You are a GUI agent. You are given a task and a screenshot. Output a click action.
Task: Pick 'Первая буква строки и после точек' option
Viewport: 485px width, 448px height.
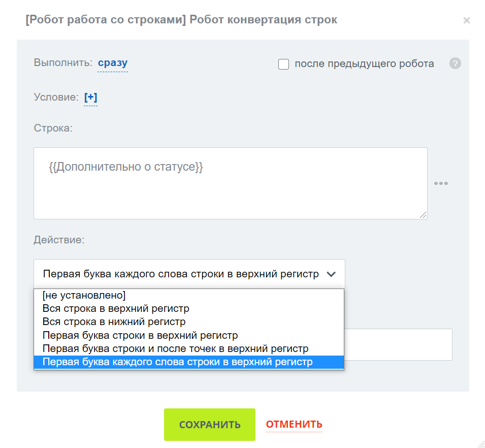click(175, 348)
